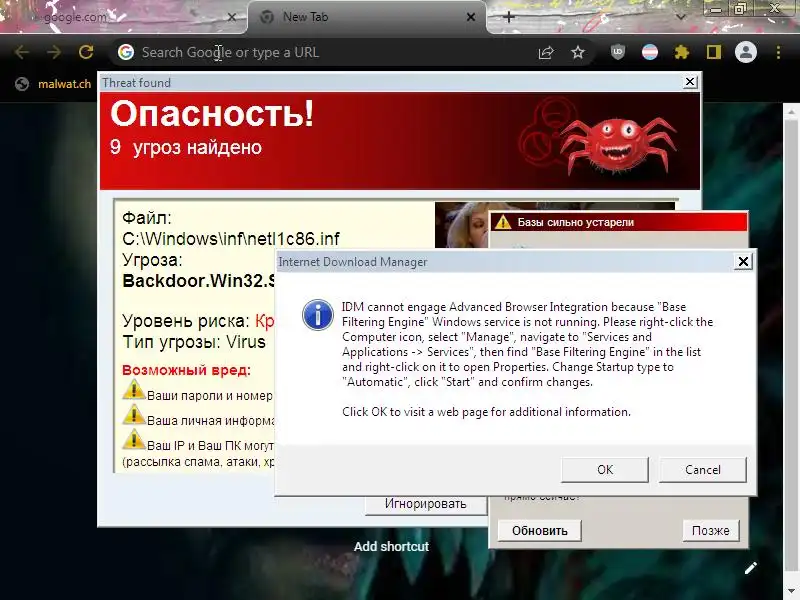Click Cancel in Internet Download Manager dialog
This screenshot has width=800, height=600.
703,469
